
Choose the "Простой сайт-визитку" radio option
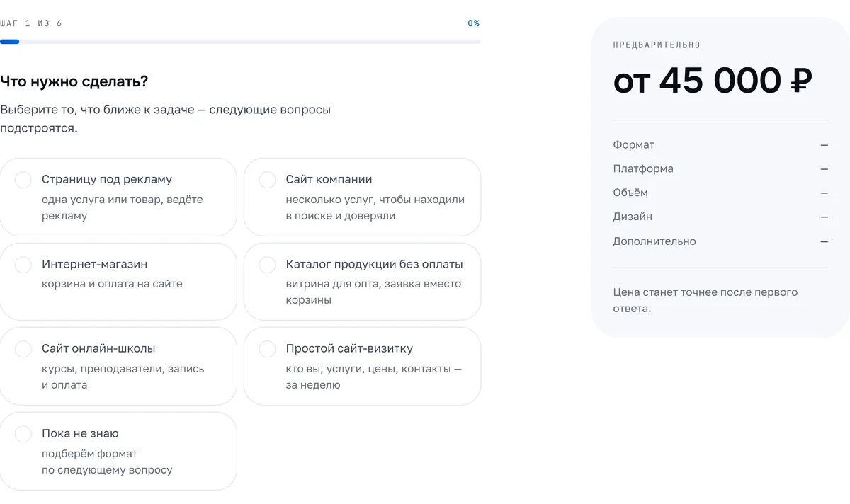tap(267, 349)
